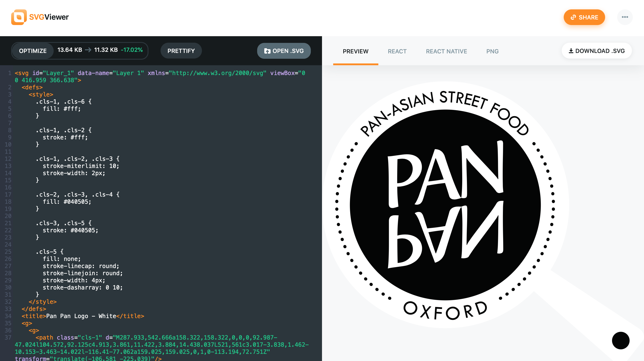Click the 'stroke: #fff;' code line

pos(65,137)
